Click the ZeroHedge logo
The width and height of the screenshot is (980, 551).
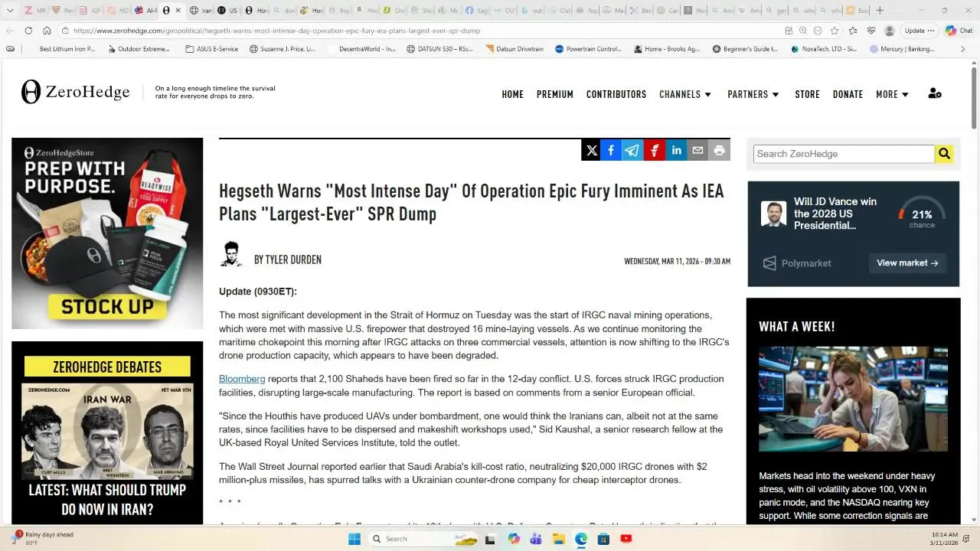76,92
